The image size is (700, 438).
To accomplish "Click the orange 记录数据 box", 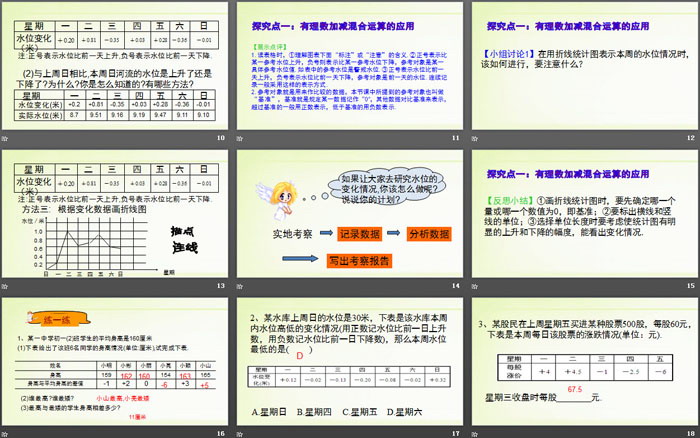I will click(x=360, y=234).
